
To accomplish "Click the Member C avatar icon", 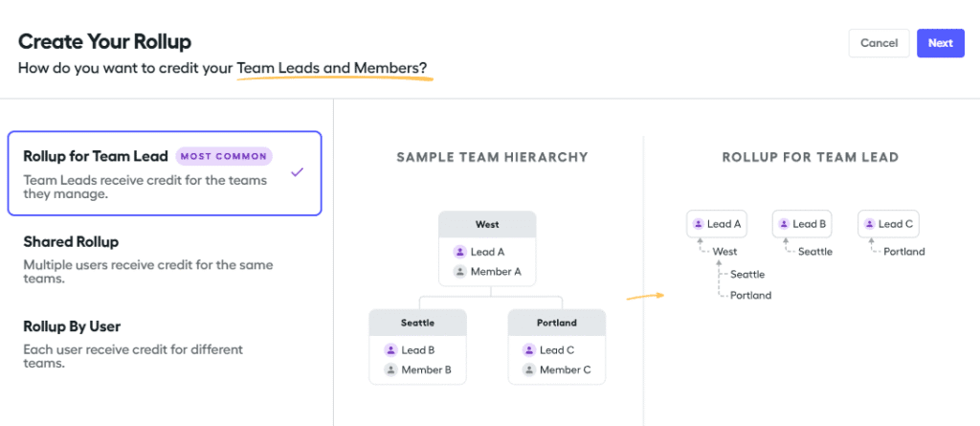I will 528,370.
